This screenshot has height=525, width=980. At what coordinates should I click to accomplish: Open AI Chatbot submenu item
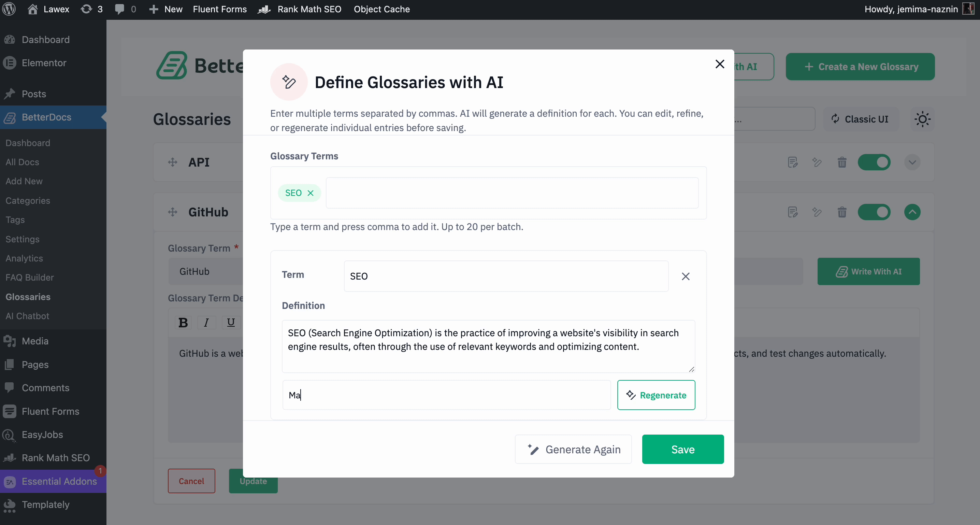(27, 316)
